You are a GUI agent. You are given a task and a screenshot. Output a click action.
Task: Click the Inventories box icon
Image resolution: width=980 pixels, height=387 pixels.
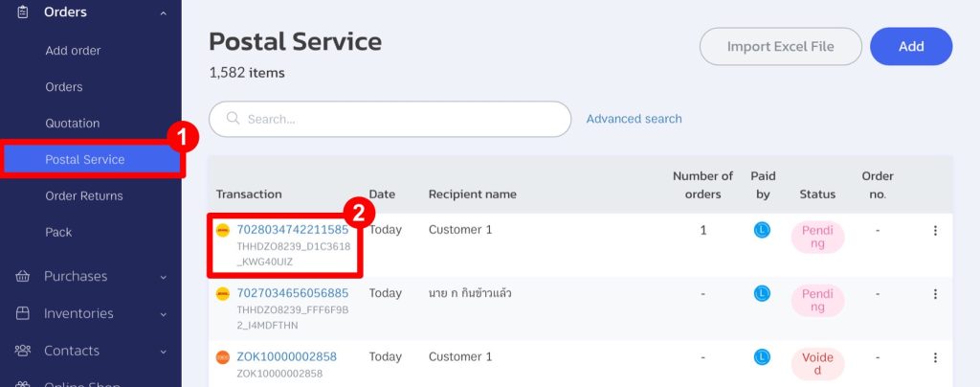click(x=23, y=313)
